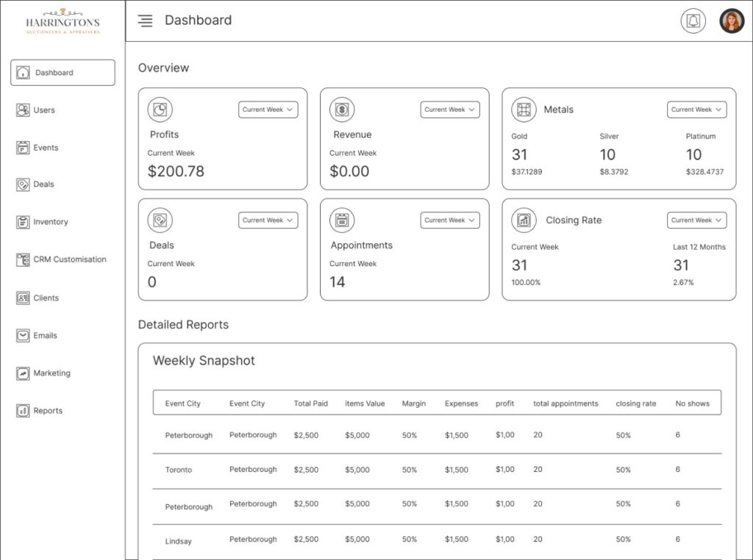Click the notification bell icon
Viewport: 753px width, 560px height.
[693, 21]
